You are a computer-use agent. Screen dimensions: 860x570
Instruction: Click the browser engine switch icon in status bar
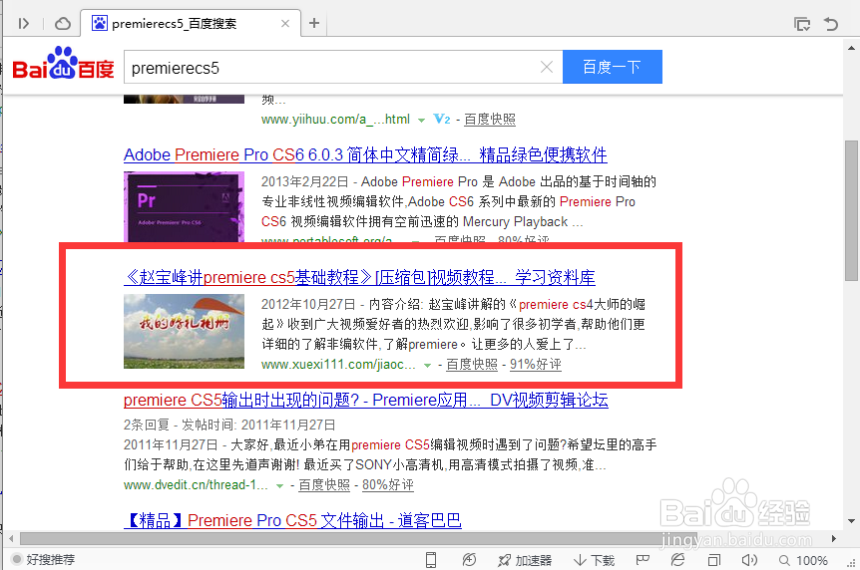(678, 560)
